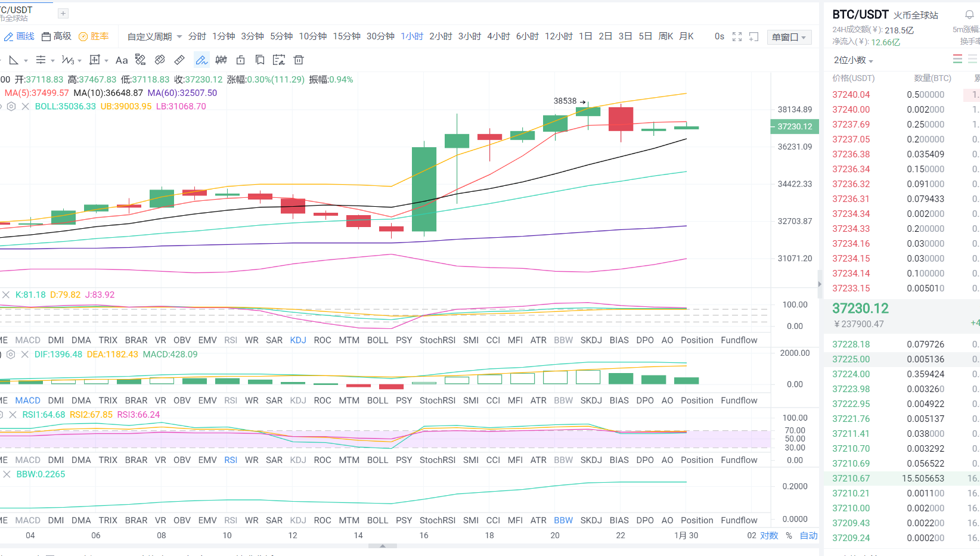Toggle 胜率 win rate feature
Screen dimensions: 980x556
[94, 36]
